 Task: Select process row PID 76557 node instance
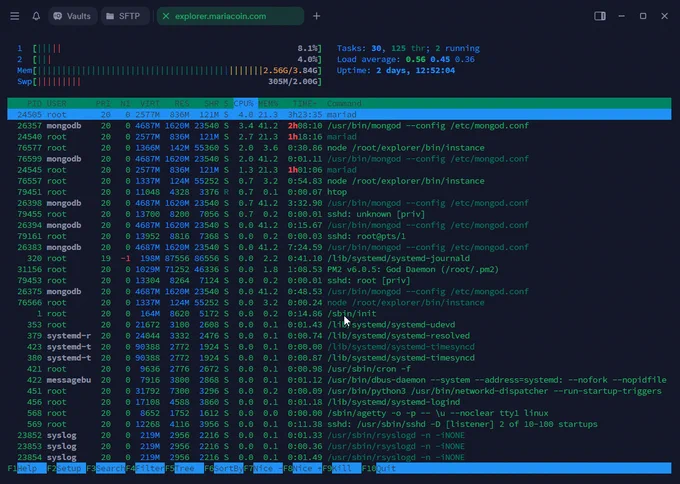339,181
